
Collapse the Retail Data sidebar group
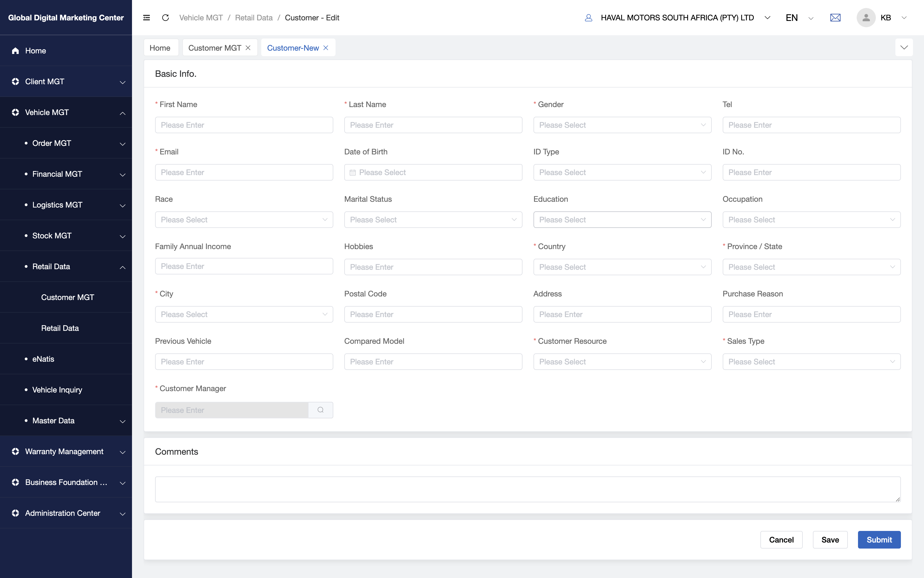[x=66, y=266]
